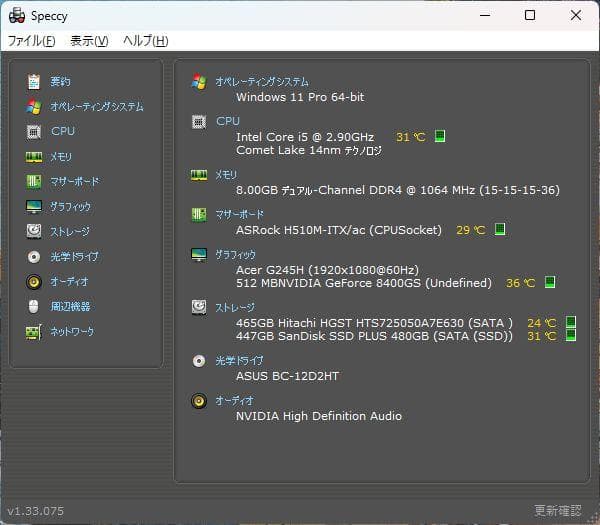This screenshot has height=525, width=600.
Task: Select オーディオ in the sidebar
Action: [69, 282]
